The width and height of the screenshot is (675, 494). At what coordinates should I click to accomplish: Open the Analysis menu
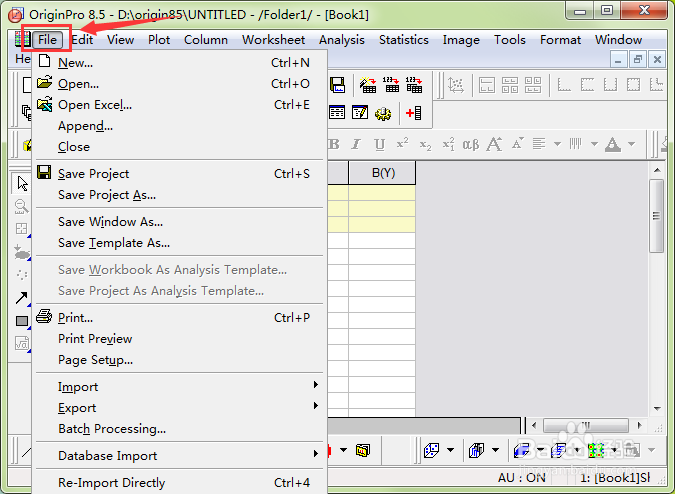342,40
